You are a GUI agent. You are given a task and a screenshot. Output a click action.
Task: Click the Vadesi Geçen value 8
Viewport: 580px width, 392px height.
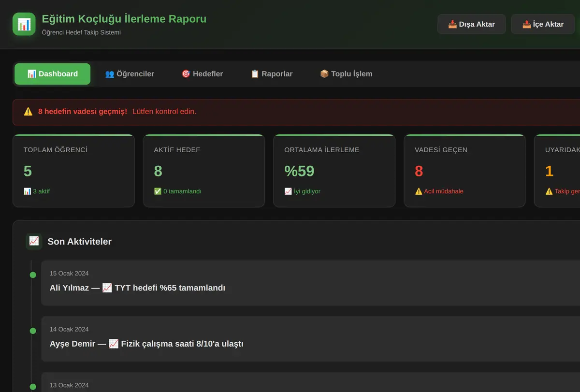419,171
